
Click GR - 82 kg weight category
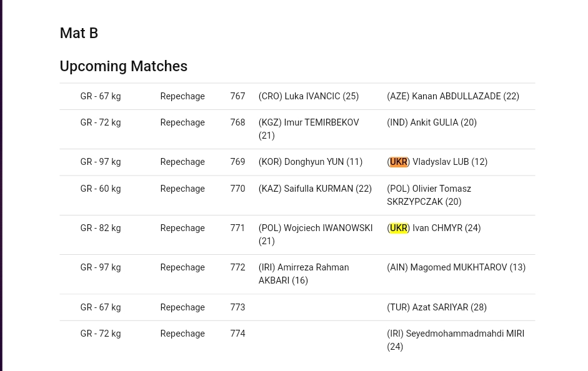pos(101,228)
